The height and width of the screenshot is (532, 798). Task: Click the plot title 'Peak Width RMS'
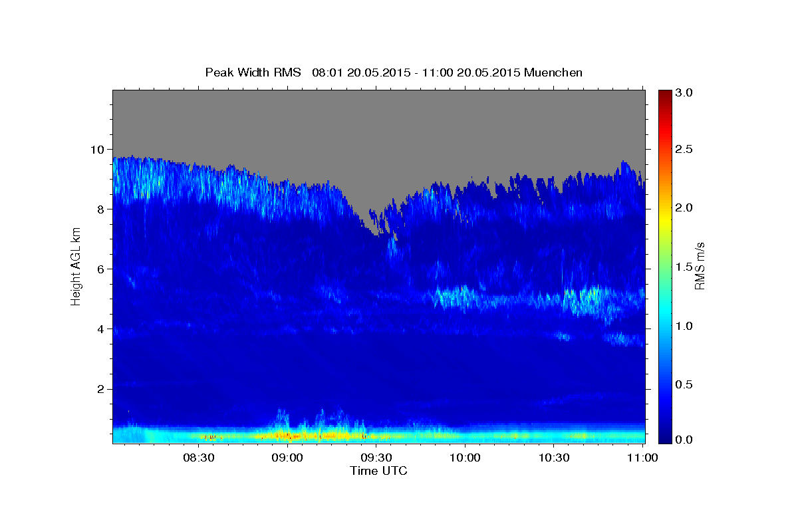253,72
